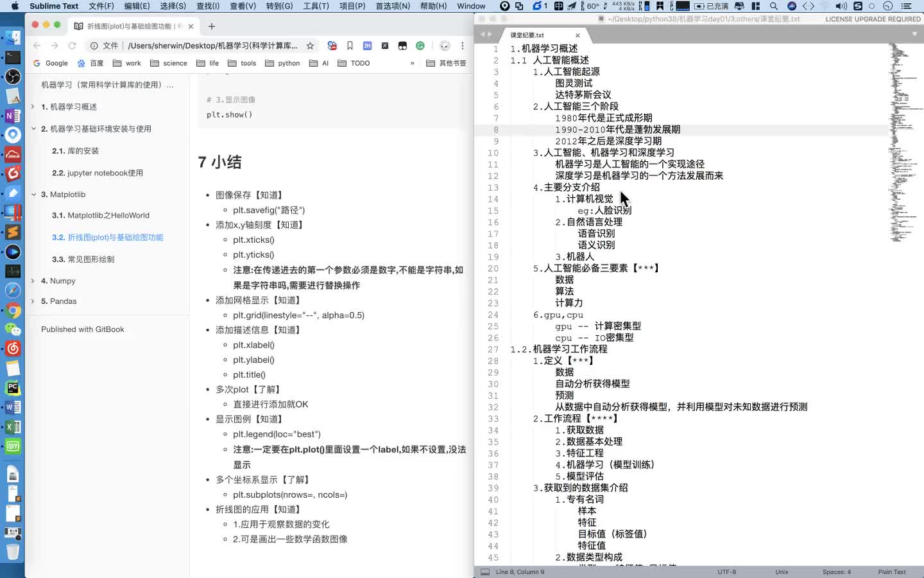Open the 'UTF-8' encoding selector
Image resolution: width=924 pixels, height=578 pixels.
726,572
